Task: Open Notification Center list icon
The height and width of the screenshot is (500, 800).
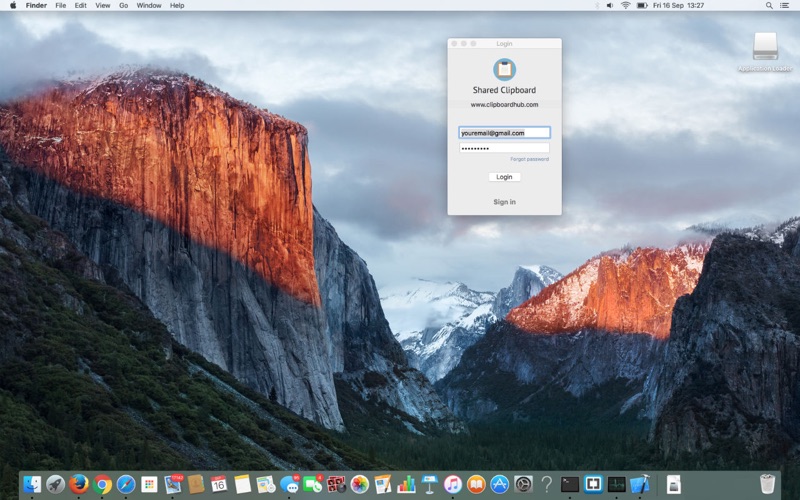Action: coord(784,6)
